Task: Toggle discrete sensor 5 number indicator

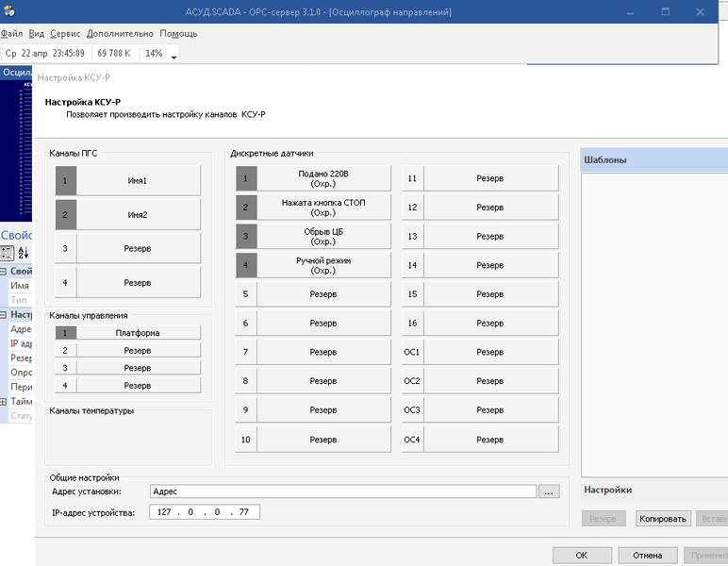Action: tap(246, 294)
